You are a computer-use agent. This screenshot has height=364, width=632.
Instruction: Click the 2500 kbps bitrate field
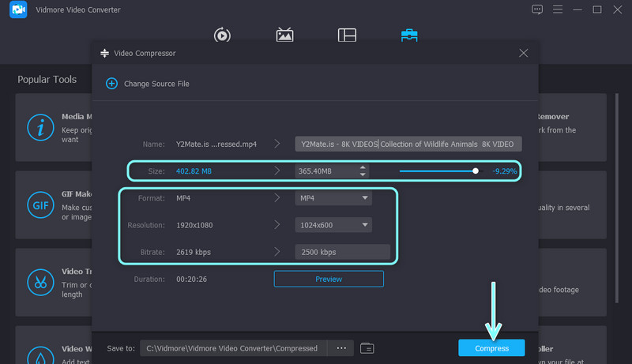click(342, 253)
